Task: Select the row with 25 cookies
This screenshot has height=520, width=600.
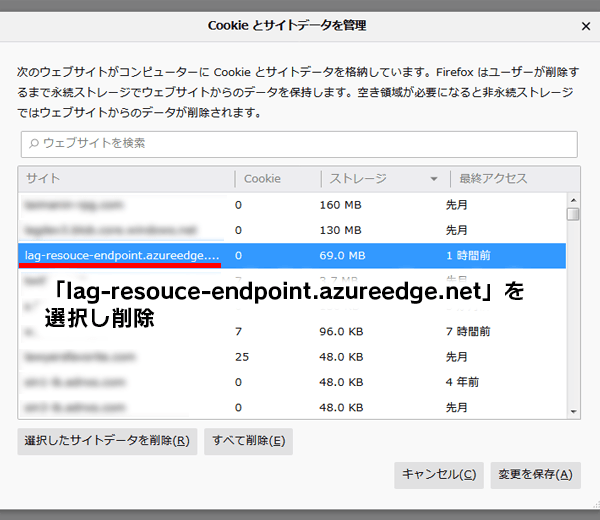Action: [292, 357]
